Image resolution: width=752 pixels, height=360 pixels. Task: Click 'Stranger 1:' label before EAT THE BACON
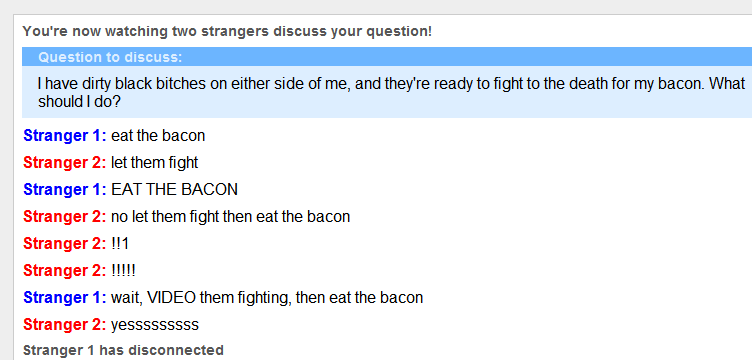[64, 190]
